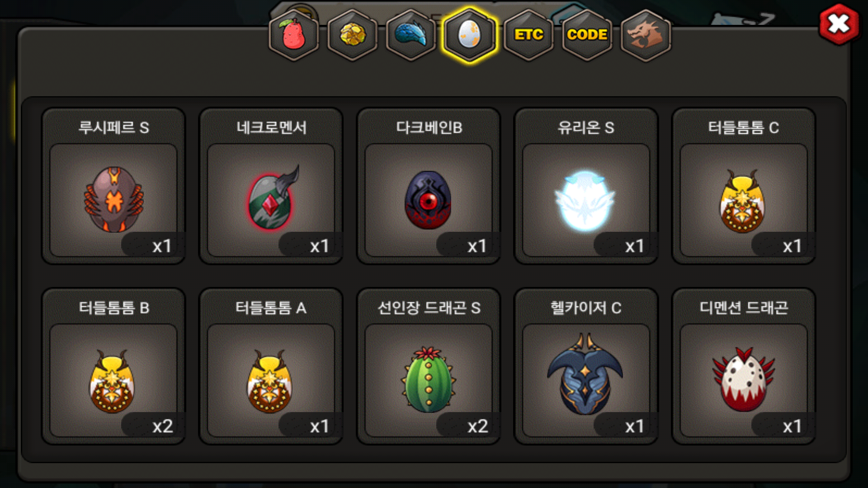868x488 pixels.
Task: Choose the spotted 디멘션 드래곤 egg
Action: click(744, 366)
